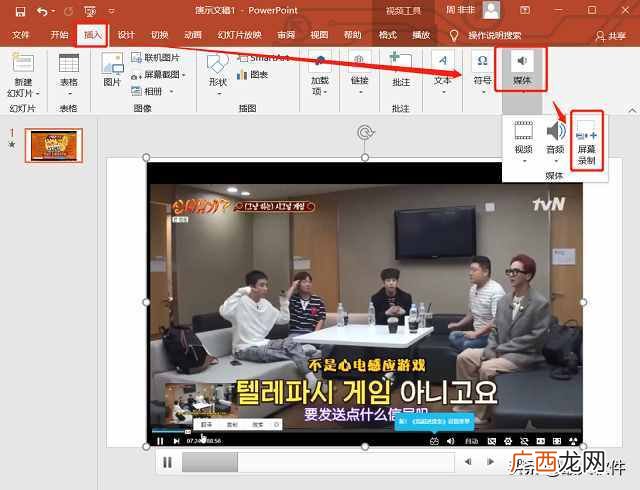
Task: Click the 相册 photo album button
Action: 147,91
